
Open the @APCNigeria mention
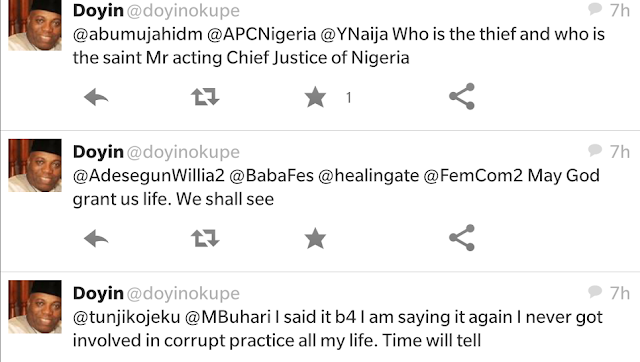261,34
